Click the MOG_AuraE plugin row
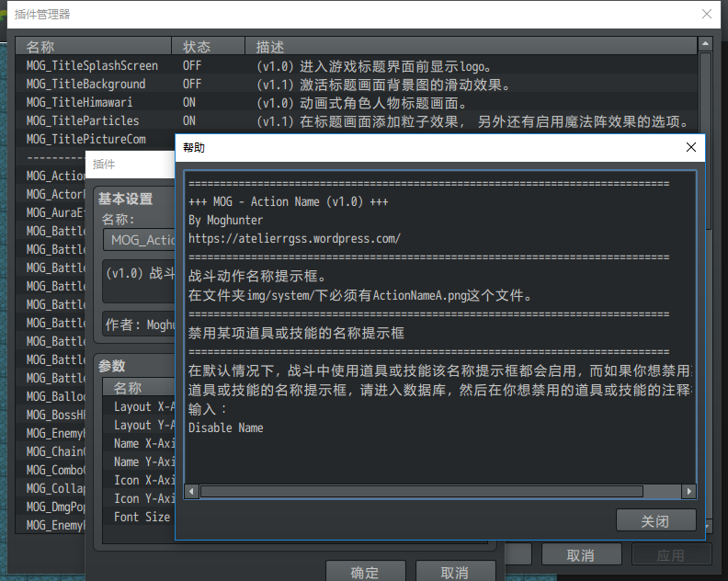 point(51,212)
